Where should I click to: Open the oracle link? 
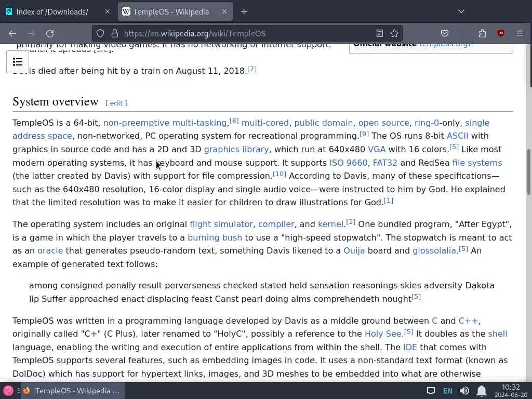click(x=50, y=251)
